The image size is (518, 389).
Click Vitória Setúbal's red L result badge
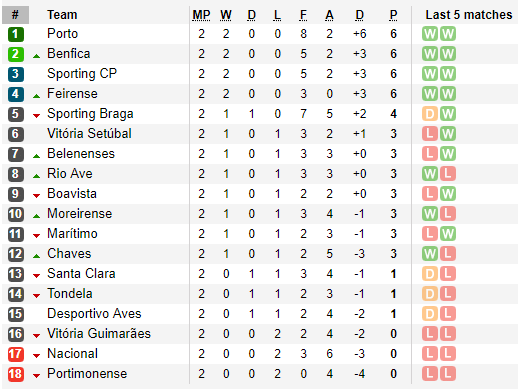pyautogui.click(x=430, y=134)
